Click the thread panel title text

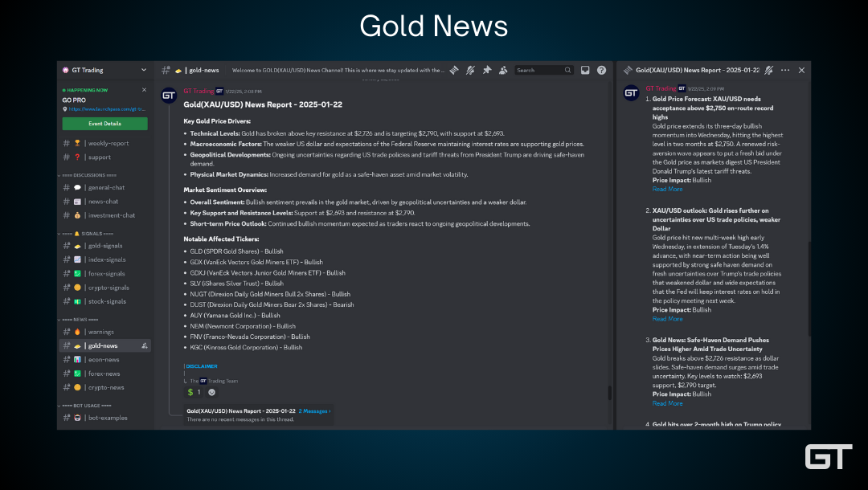pyautogui.click(x=698, y=70)
